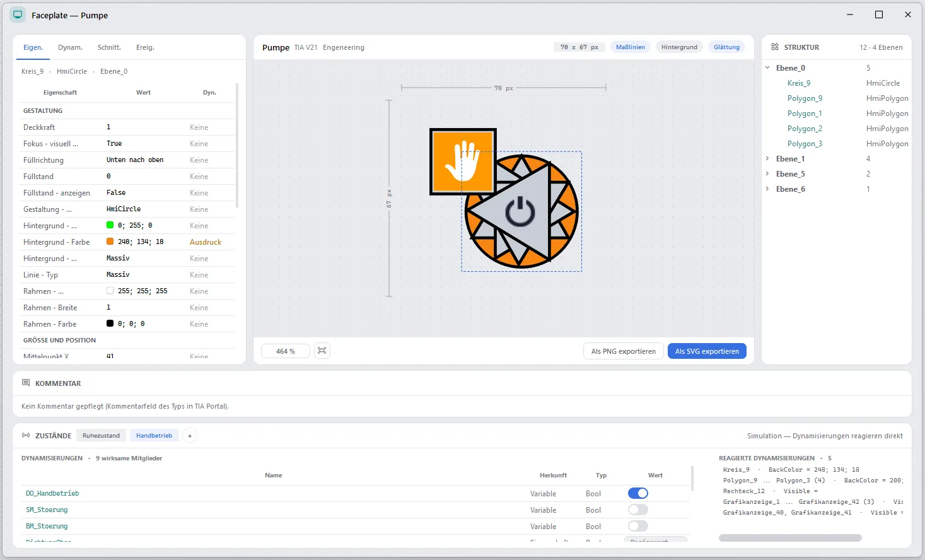Select Polygon_2 in the structure tree
The image size is (925, 560).
tap(805, 129)
